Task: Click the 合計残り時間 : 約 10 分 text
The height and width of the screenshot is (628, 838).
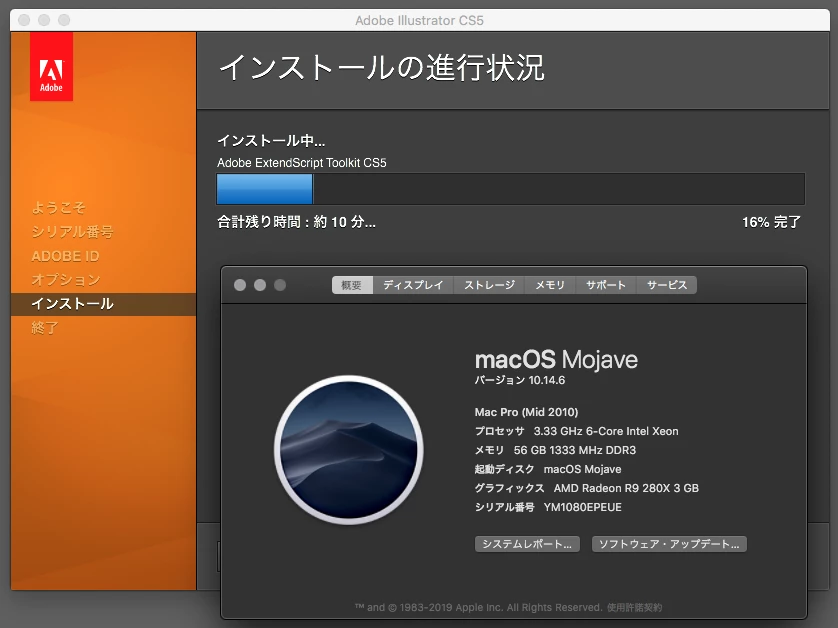Action: click(x=296, y=222)
